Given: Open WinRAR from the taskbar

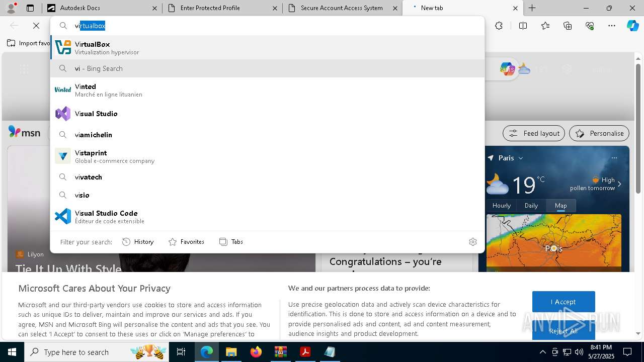Looking at the screenshot, I should [281, 352].
